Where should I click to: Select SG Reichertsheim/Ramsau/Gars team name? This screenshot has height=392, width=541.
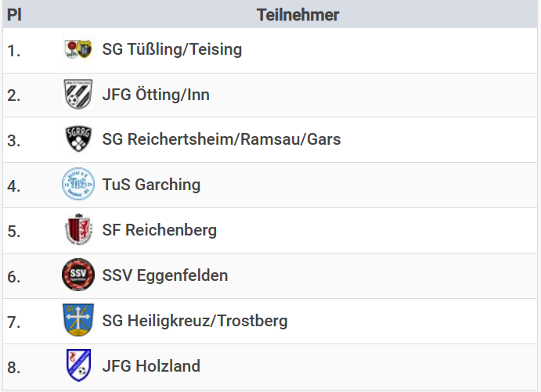[x=222, y=140]
